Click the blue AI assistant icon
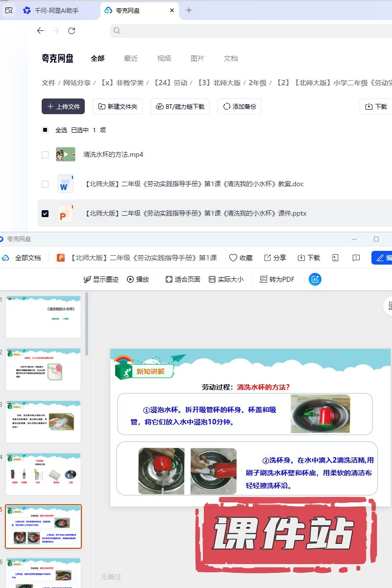 click(315, 279)
